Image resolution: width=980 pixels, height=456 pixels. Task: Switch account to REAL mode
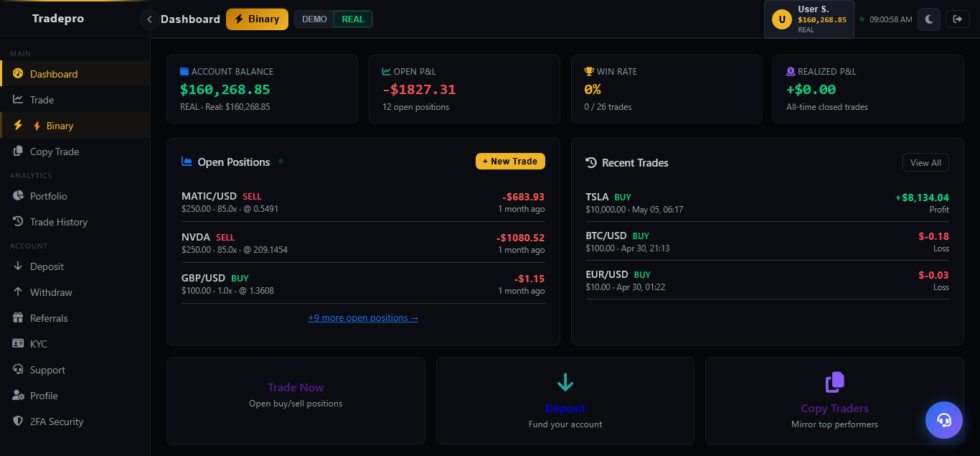[x=353, y=19]
